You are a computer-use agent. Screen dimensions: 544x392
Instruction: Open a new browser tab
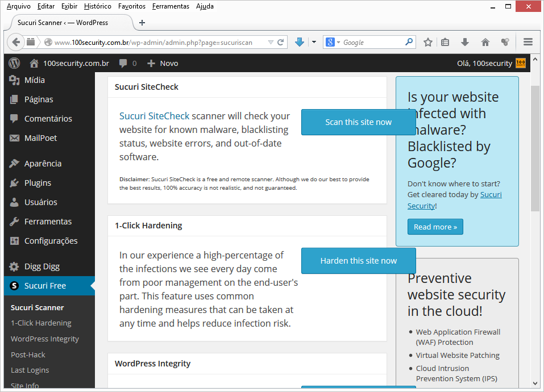[142, 23]
